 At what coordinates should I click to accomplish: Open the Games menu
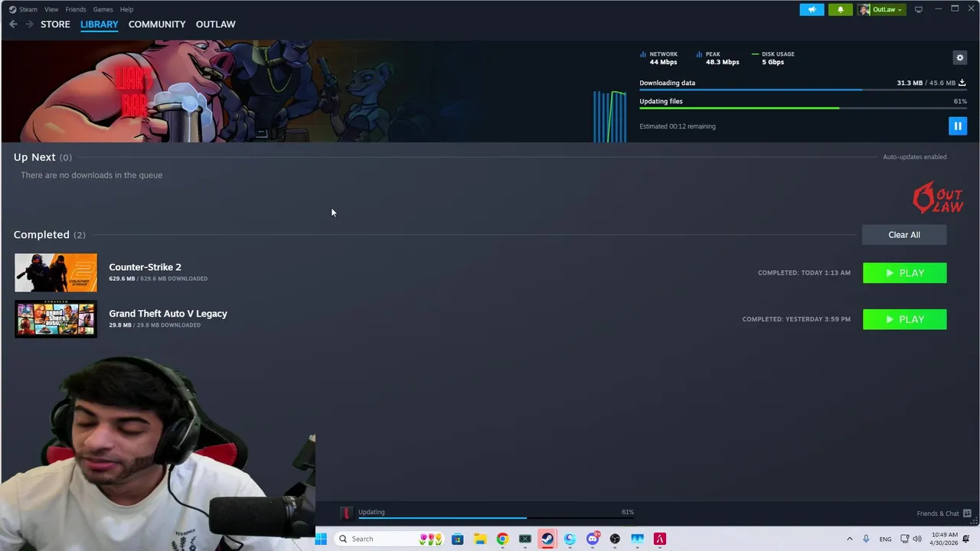pos(103,9)
